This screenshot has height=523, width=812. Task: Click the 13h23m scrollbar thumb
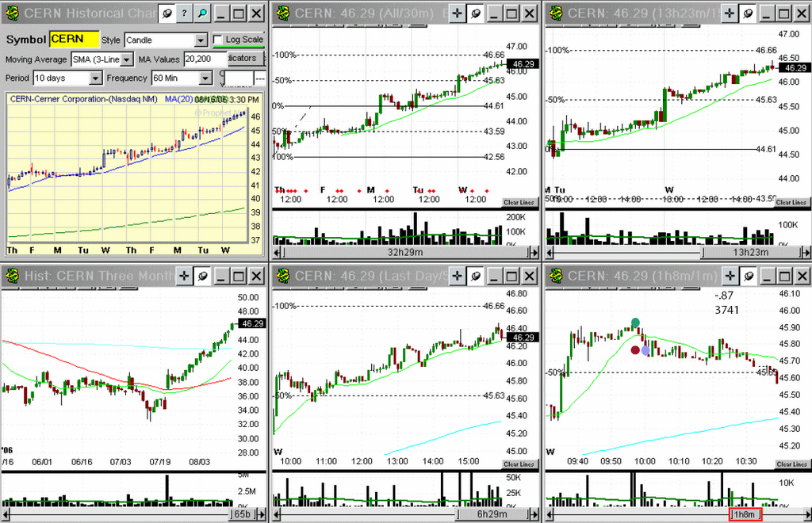tap(750, 253)
